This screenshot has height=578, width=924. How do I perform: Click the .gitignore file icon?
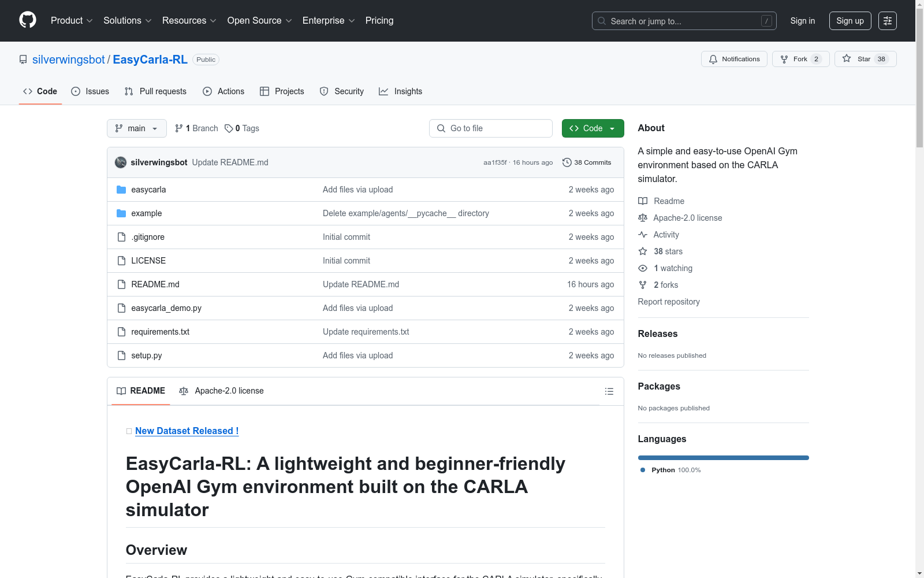pyautogui.click(x=121, y=237)
